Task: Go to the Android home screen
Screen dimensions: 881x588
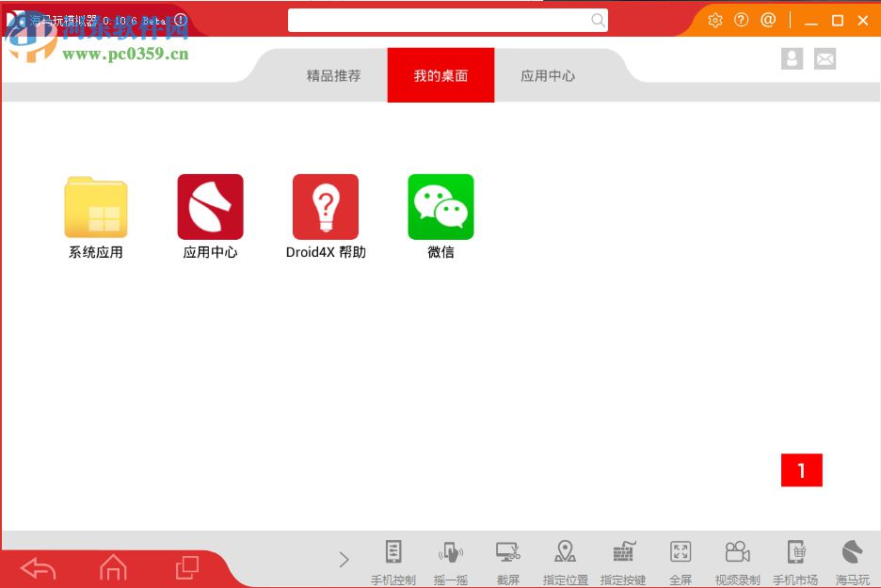Action: click(113, 567)
